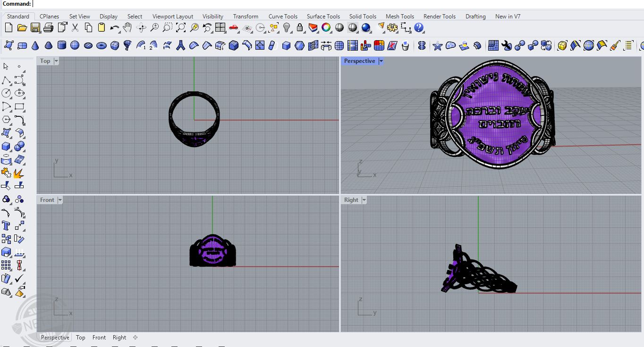Select the Sphere solid tool
This screenshot has height=347, width=644.
(75, 45)
